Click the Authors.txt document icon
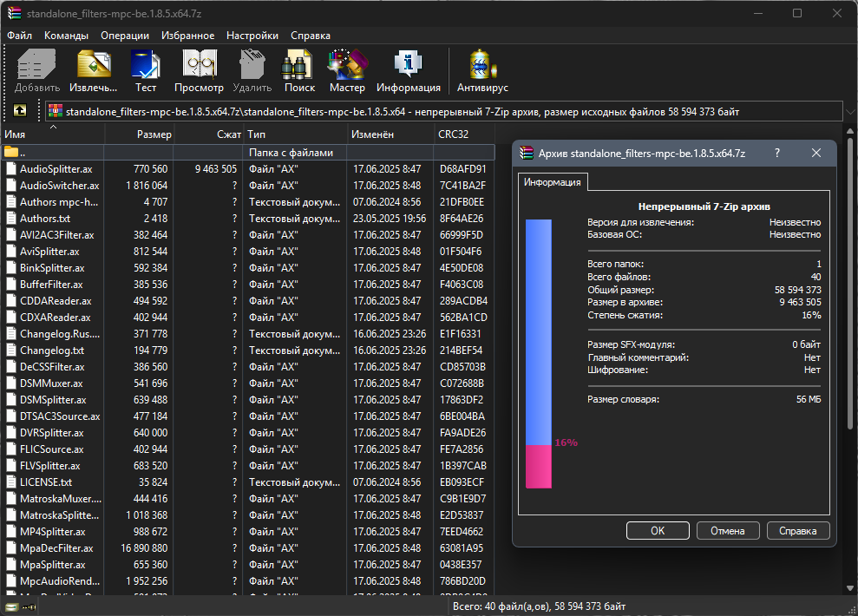 point(11,219)
